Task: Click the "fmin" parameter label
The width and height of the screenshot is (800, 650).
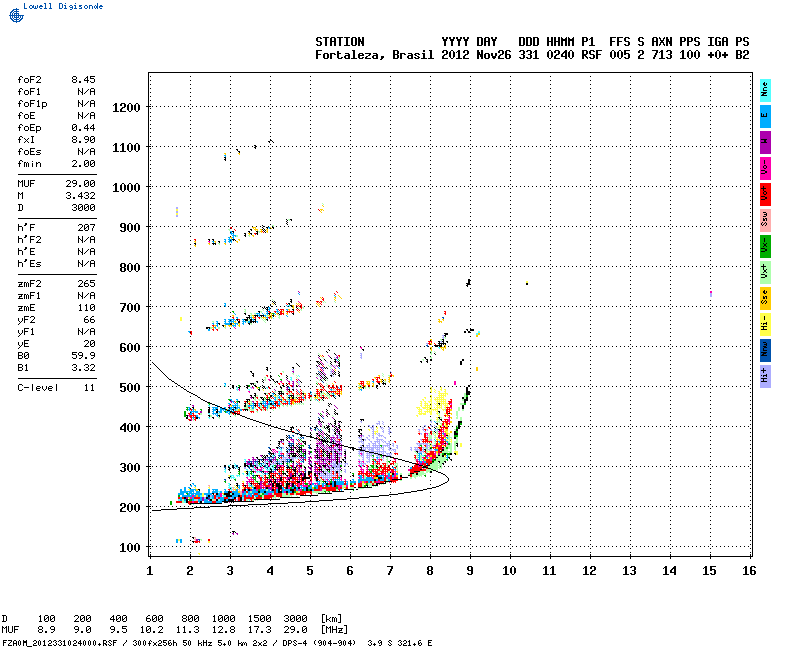Action: point(30,164)
